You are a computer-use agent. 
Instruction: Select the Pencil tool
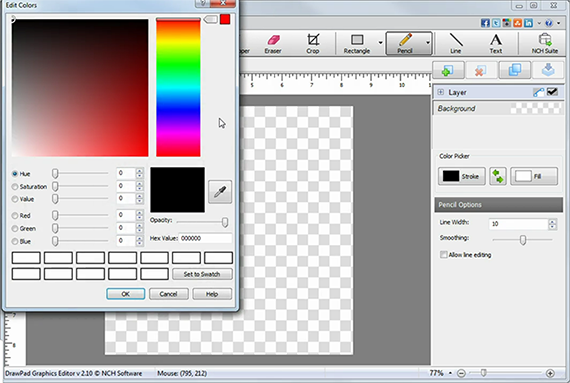coord(405,44)
